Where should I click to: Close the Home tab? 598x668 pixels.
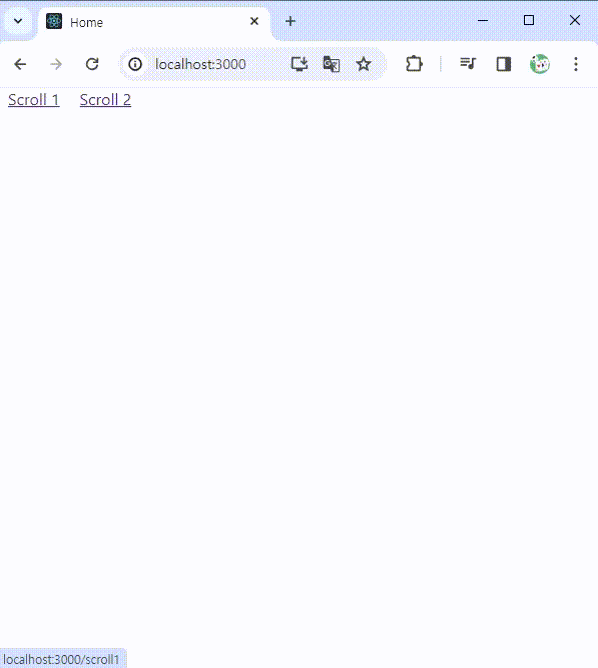[254, 21]
